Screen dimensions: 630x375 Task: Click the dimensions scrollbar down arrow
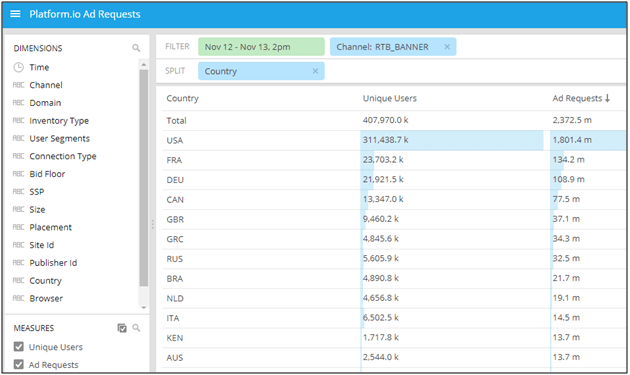(x=143, y=307)
